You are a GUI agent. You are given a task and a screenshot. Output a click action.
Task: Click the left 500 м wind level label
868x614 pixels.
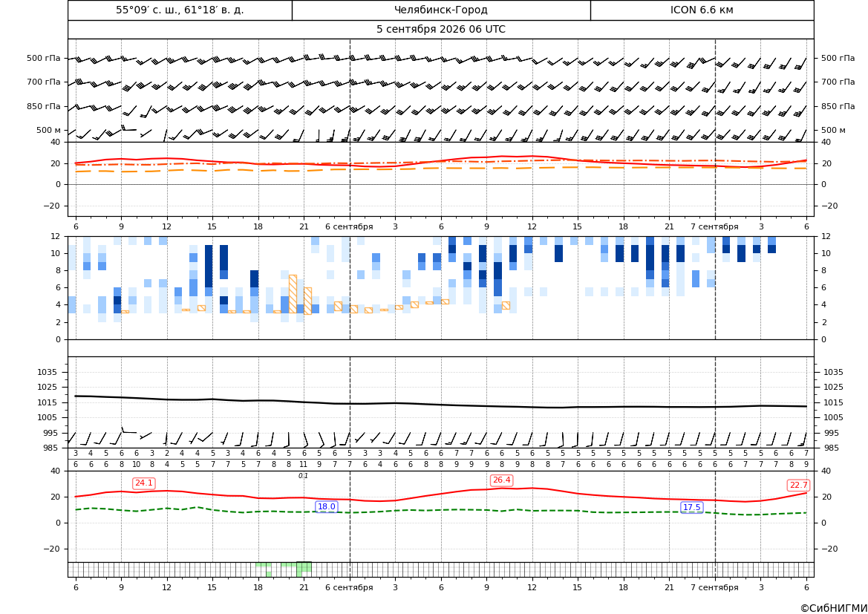click(x=48, y=130)
